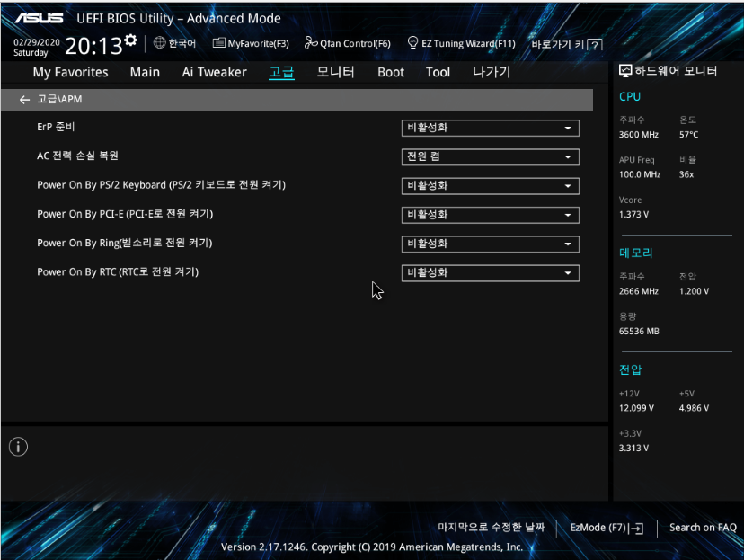This screenshot has width=744, height=560.
Task: Select AC 전력 손실 복원 label
Action: coord(77,156)
